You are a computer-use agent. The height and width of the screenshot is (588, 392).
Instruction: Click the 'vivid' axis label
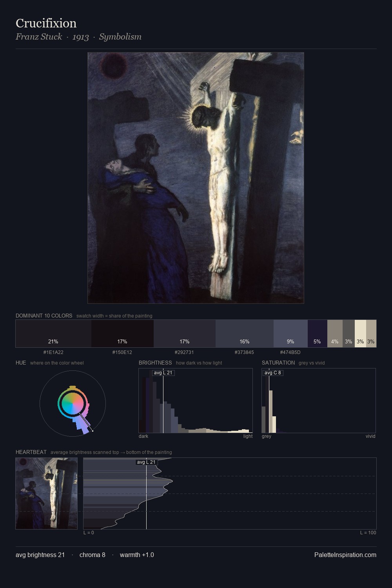[x=370, y=436]
